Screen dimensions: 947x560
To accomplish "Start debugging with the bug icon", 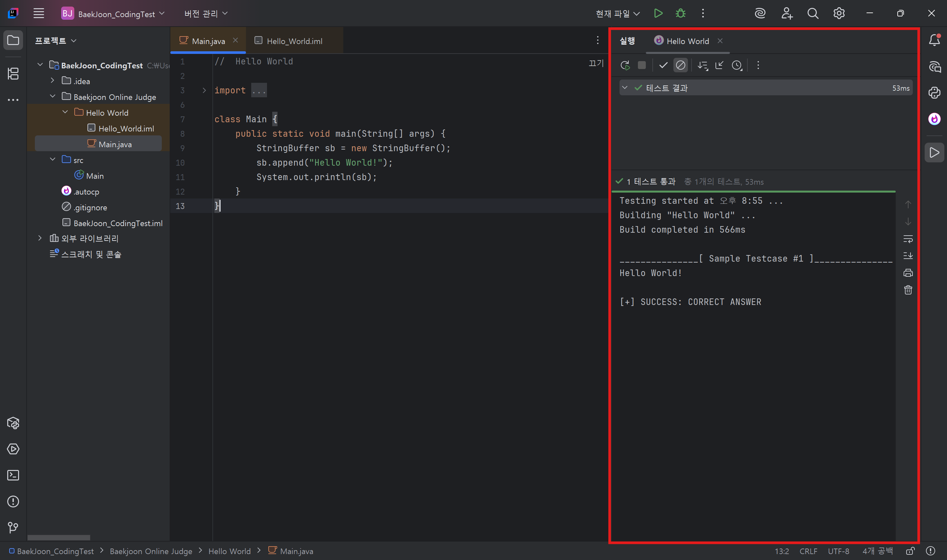I will coord(681,13).
